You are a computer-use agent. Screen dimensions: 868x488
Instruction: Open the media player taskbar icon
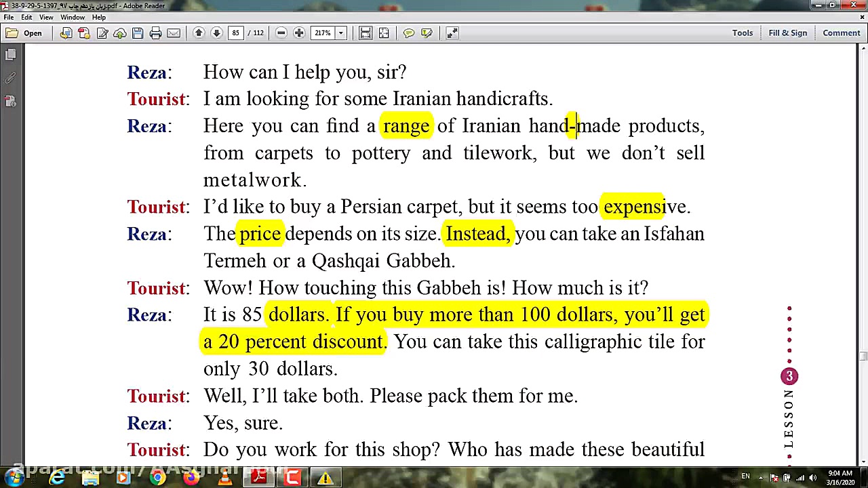[x=123, y=478]
